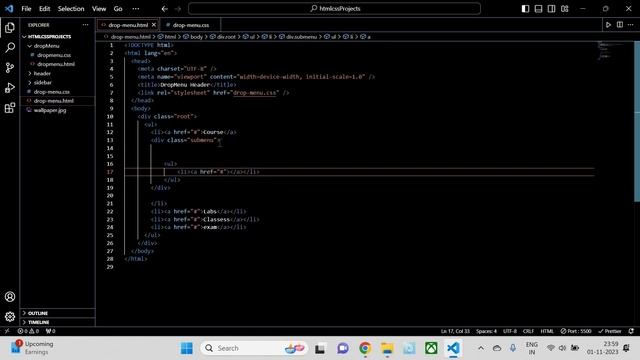Screen dimensions: 640x360
Task: Open wallpaper.jpg in the explorer
Action: [50, 110]
